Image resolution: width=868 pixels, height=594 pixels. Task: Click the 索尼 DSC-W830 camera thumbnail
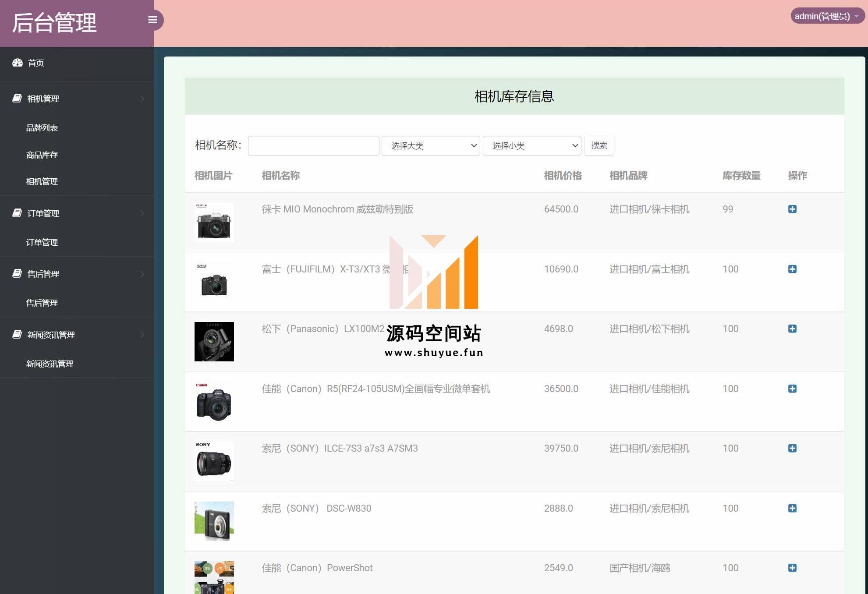click(x=214, y=521)
